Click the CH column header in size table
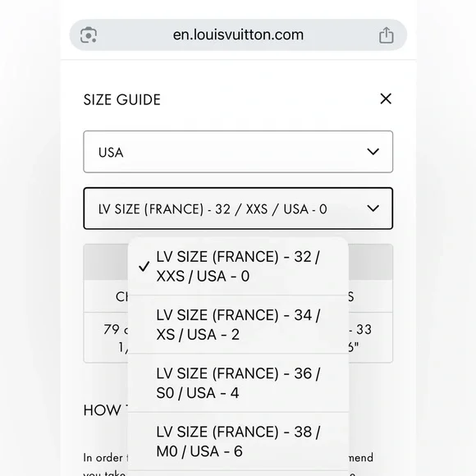 coord(121,296)
